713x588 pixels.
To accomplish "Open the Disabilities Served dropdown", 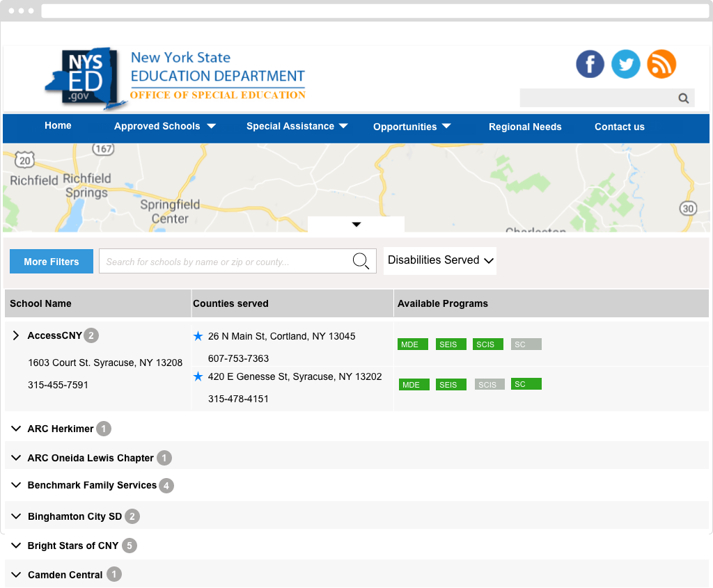I will [440, 260].
